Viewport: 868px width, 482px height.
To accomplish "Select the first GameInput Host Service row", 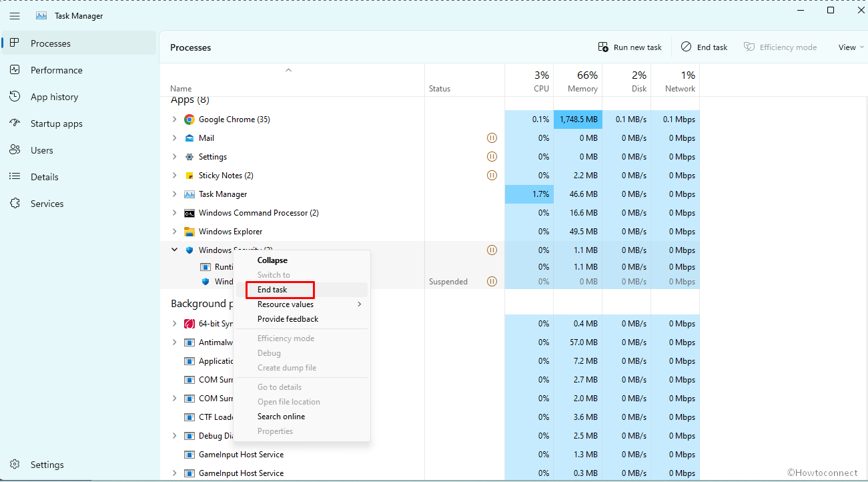I will 430,455.
